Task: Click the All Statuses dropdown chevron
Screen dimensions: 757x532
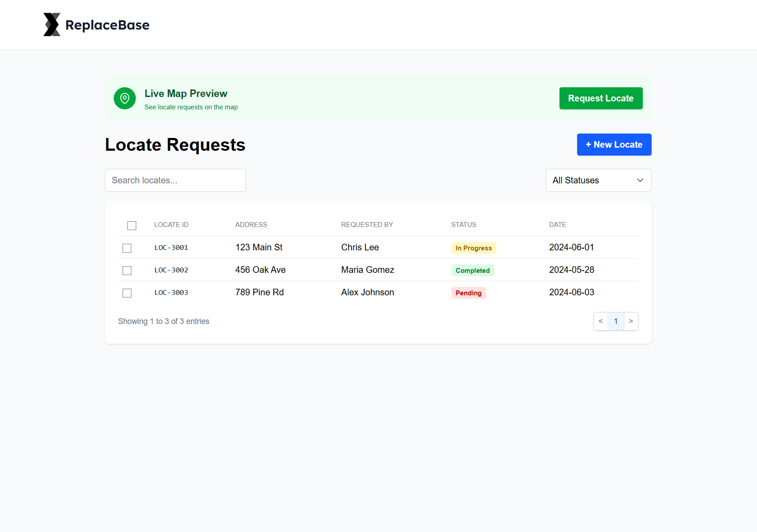Action: 640,180
